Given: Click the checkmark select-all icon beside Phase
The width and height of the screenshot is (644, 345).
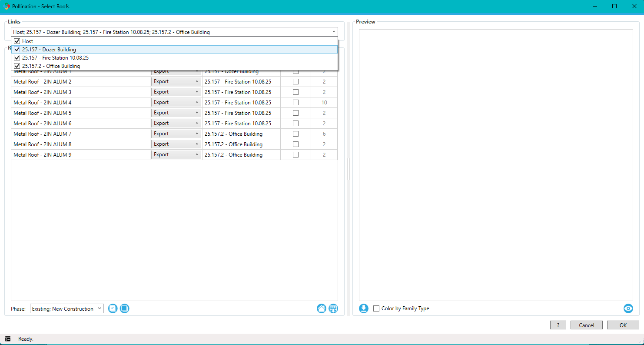Looking at the screenshot, I should coord(113,308).
